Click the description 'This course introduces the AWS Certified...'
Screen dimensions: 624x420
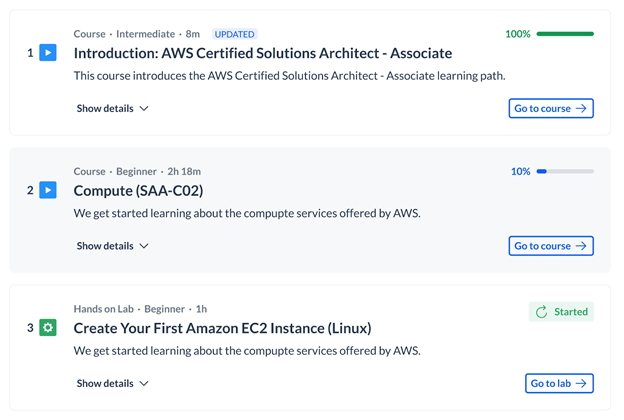[289, 76]
